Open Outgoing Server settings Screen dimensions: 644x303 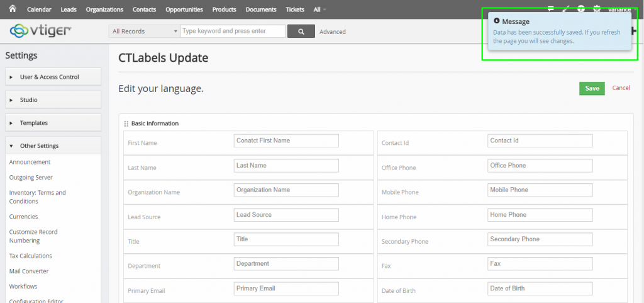coord(31,177)
